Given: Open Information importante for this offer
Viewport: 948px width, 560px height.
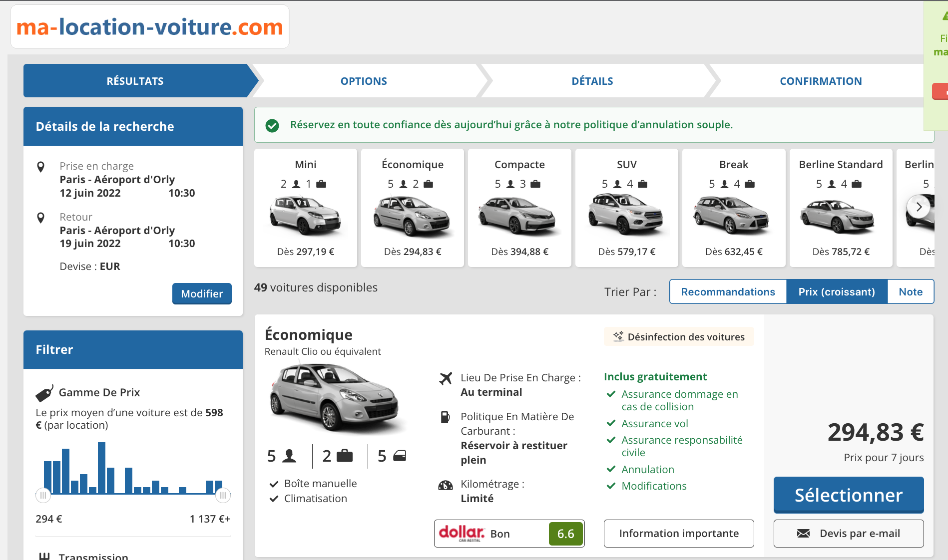Looking at the screenshot, I should tap(678, 534).
